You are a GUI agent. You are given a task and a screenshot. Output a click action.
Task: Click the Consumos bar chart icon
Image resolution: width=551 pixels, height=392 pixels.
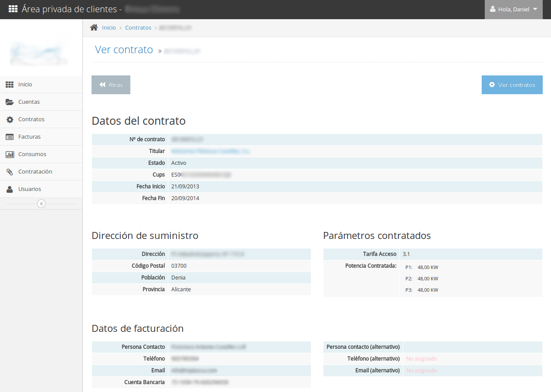coord(10,154)
